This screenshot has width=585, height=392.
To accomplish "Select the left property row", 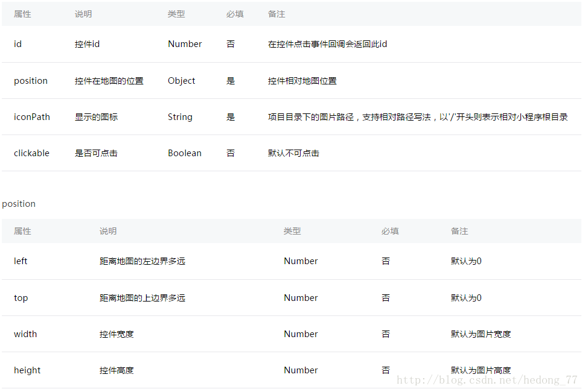I will (x=290, y=261).
